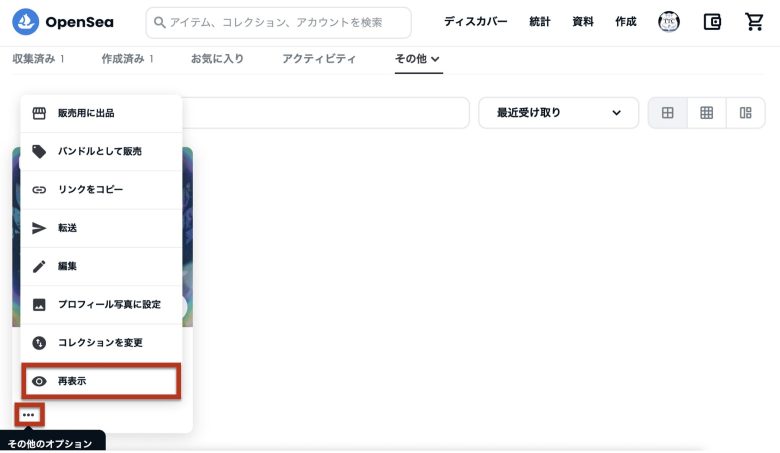Open the 最近受け取り sort dropdown

(558, 113)
